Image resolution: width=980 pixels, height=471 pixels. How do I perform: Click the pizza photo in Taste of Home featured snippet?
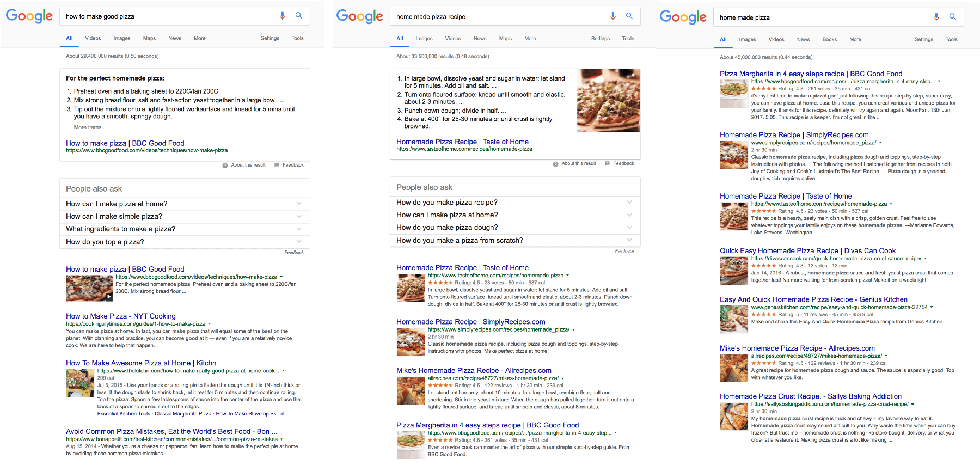pos(609,100)
